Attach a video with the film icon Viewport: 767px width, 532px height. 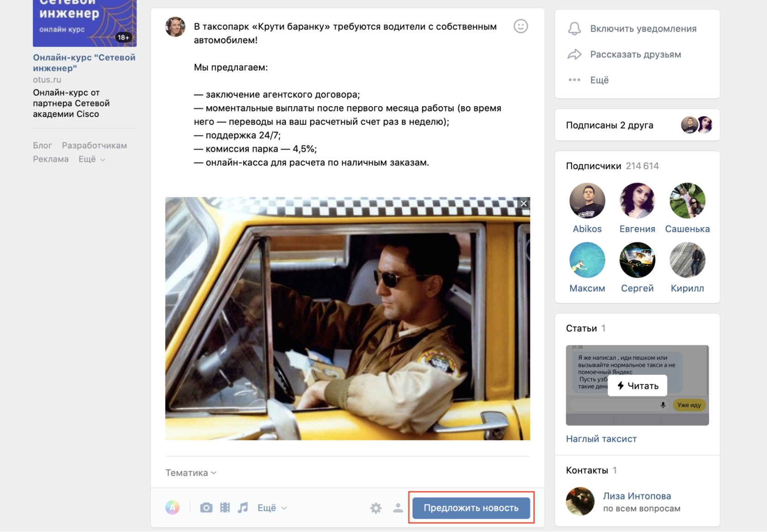225,507
